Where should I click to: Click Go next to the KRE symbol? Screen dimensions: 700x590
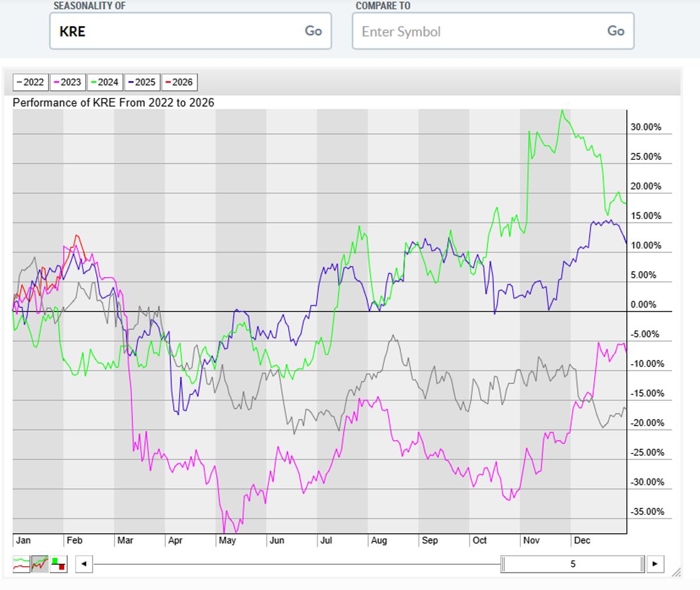[x=313, y=32]
